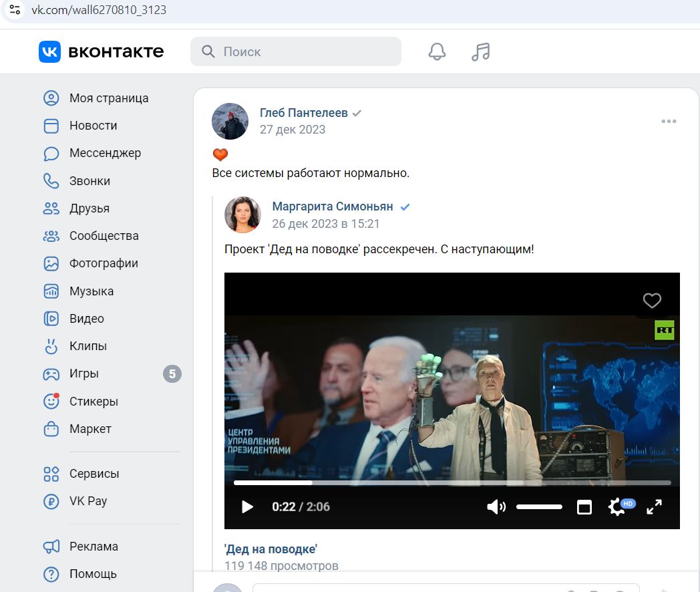Click the Звонки phone icon
The image size is (700, 592).
[x=51, y=181]
